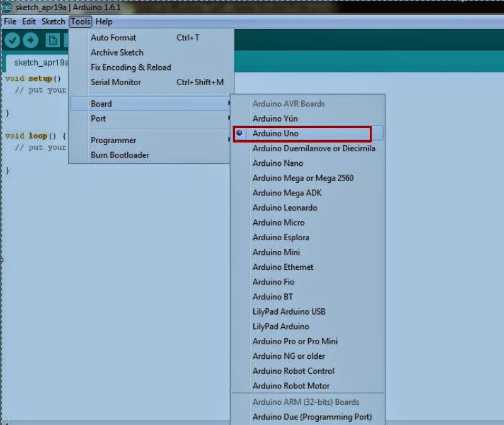The height and width of the screenshot is (425, 504).
Task: Pick Arduino Pro or Pro Mini
Action: 308,341
